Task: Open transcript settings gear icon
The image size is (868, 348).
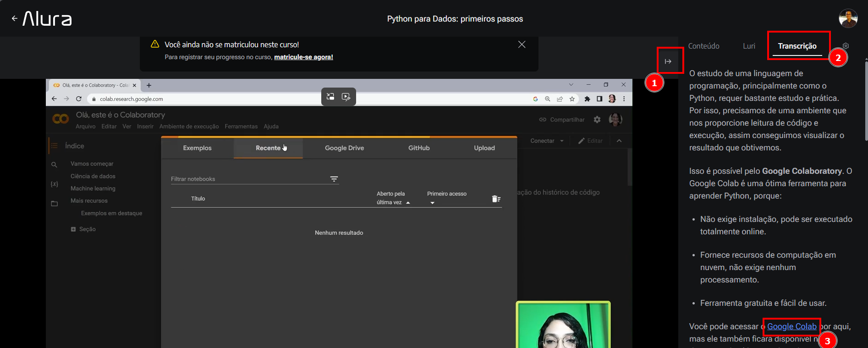Action: pyautogui.click(x=846, y=46)
